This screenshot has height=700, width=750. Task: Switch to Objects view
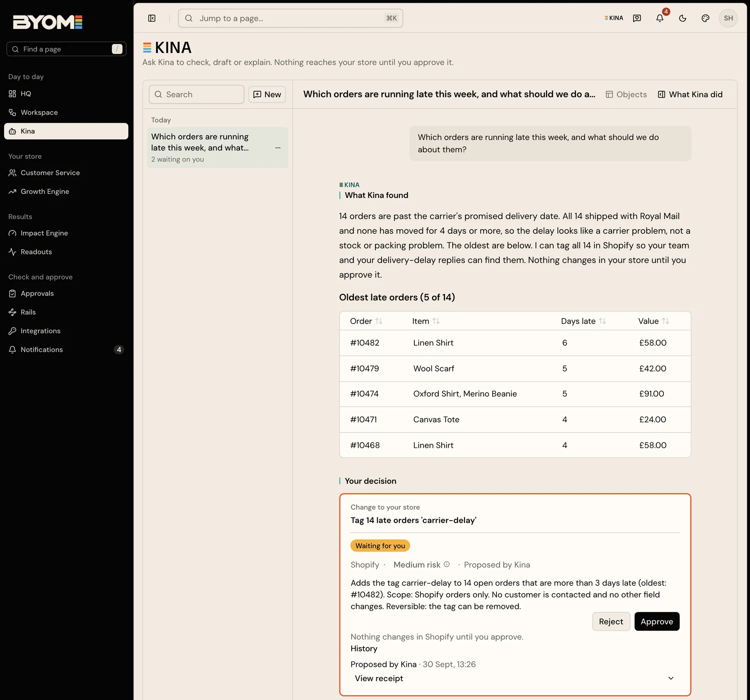point(626,94)
